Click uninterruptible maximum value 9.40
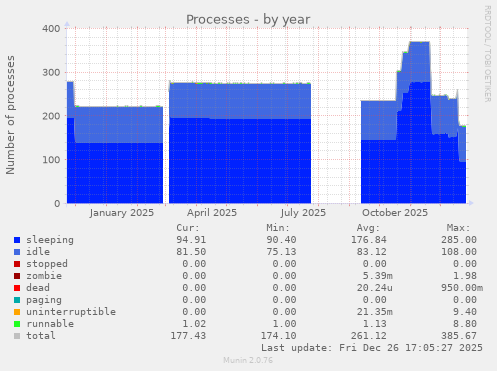This screenshot has height=371, width=497. (465, 312)
